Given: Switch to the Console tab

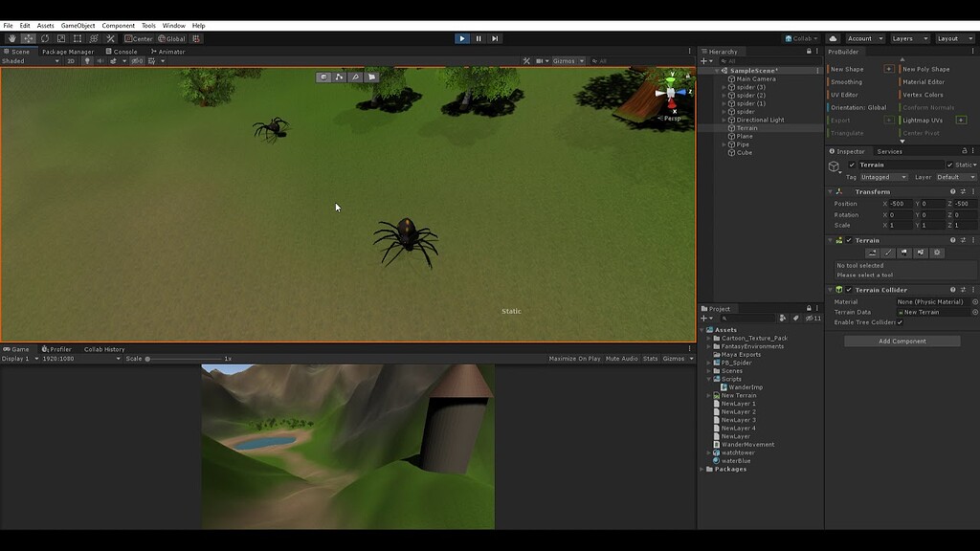Looking at the screenshot, I should click(122, 51).
